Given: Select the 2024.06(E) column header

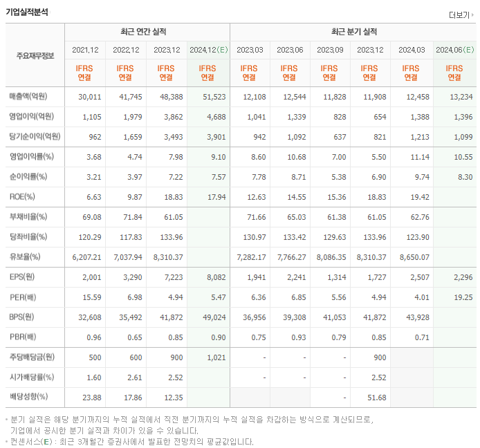Looking at the screenshot, I should point(454,50).
